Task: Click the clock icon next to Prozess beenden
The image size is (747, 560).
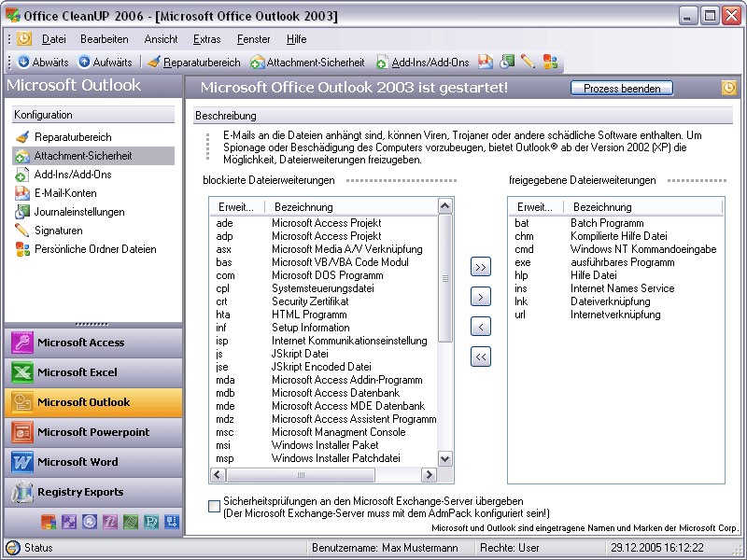Action: (729, 88)
